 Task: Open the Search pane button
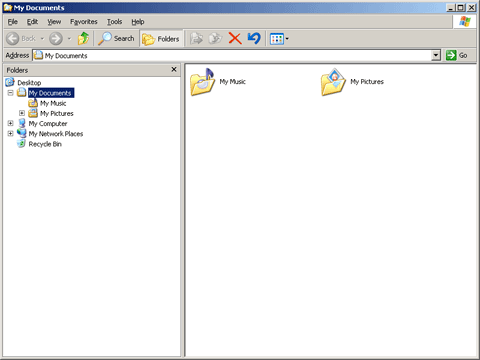click(x=116, y=39)
